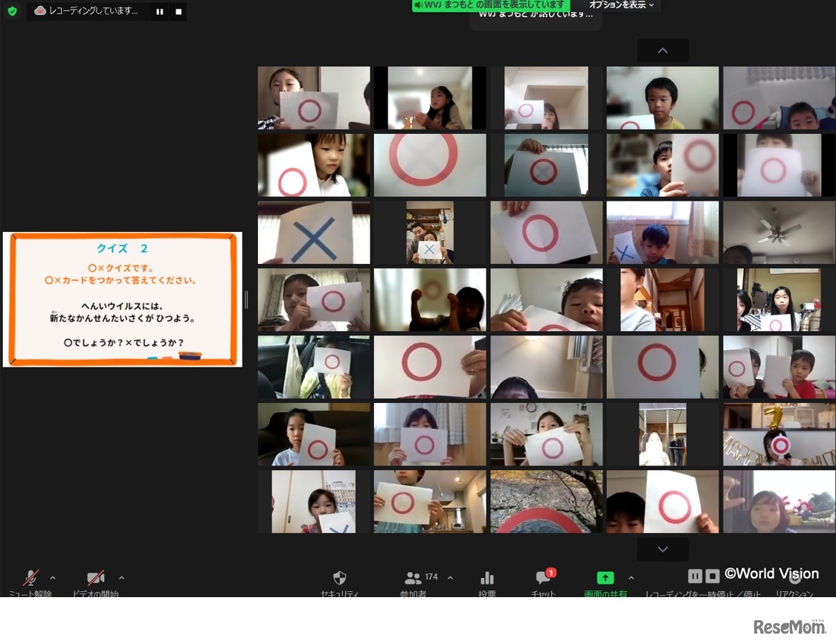
Task: Select tile with two children holding separate cards
Action: (x=779, y=367)
